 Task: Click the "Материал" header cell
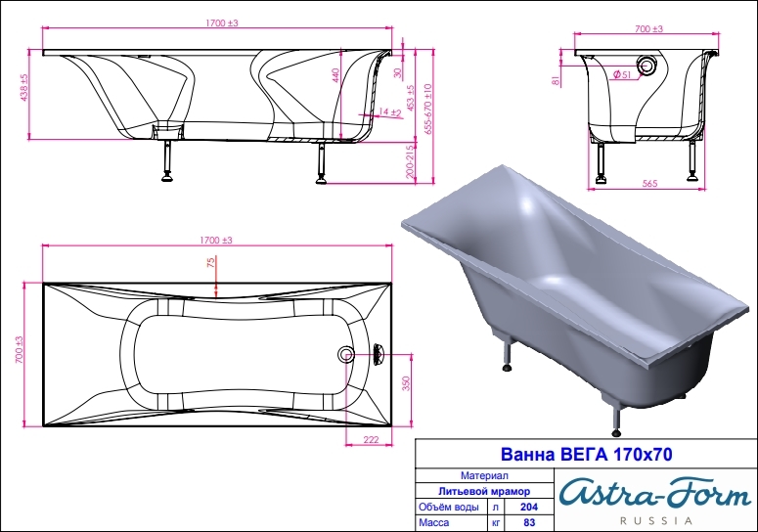(x=484, y=474)
